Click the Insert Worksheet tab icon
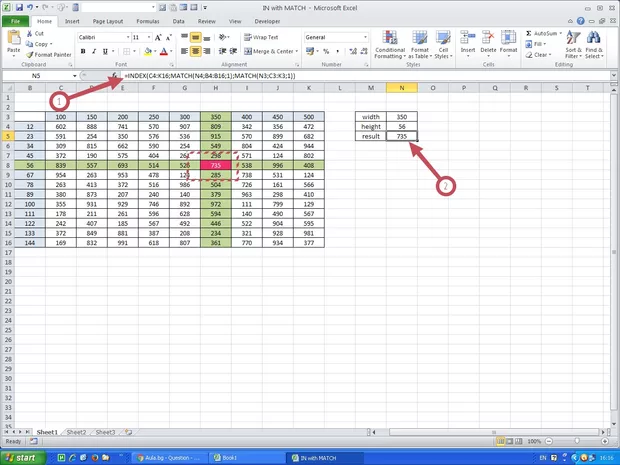 click(128, 432)
